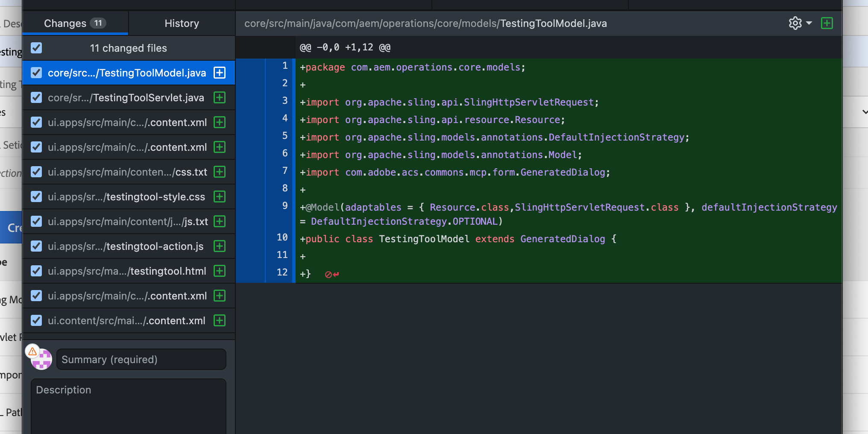Click the avatar icon beside Summary field
868x434 pixels.
41,359
